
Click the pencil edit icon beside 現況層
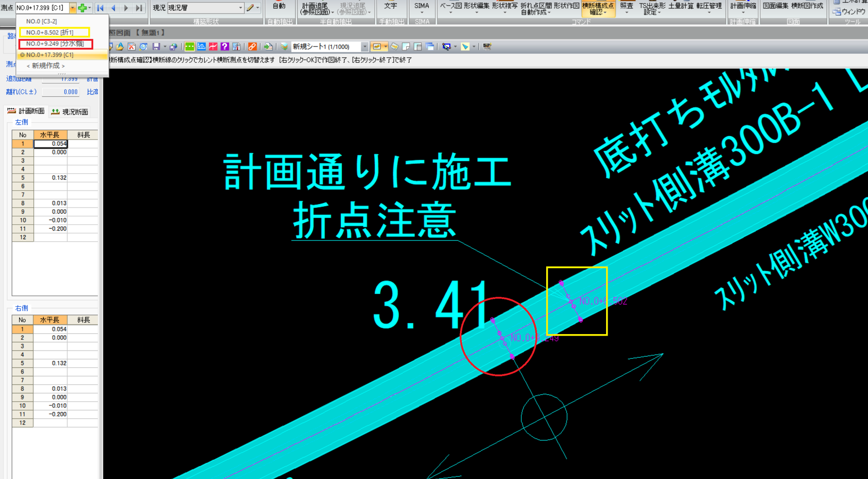(x=250, y=8)
